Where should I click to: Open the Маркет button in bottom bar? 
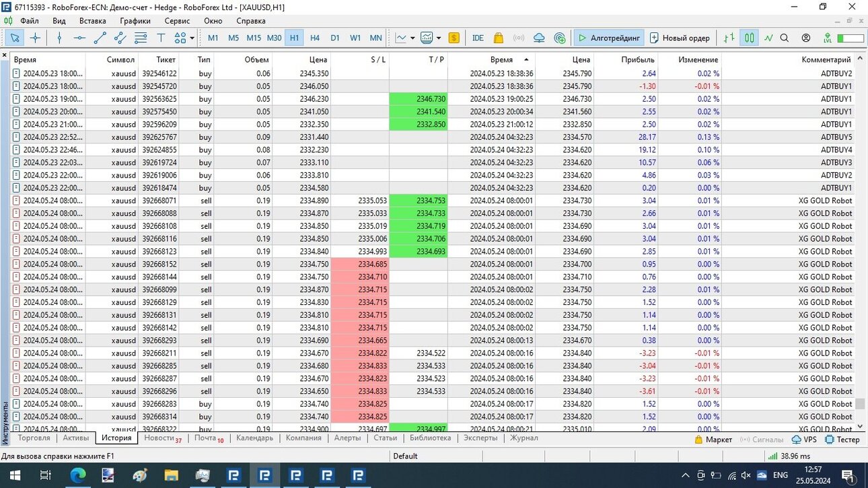pyautogui.click(x=713, y=440)
